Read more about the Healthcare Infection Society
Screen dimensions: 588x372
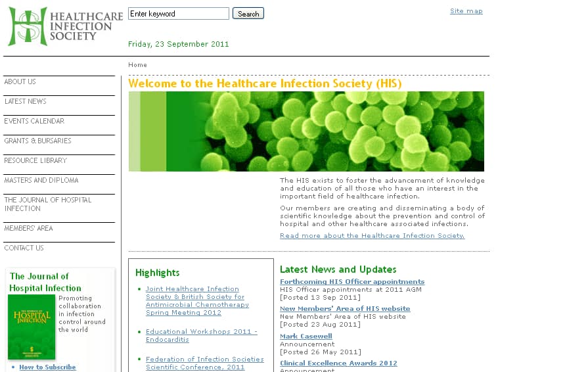coord(372,236)
